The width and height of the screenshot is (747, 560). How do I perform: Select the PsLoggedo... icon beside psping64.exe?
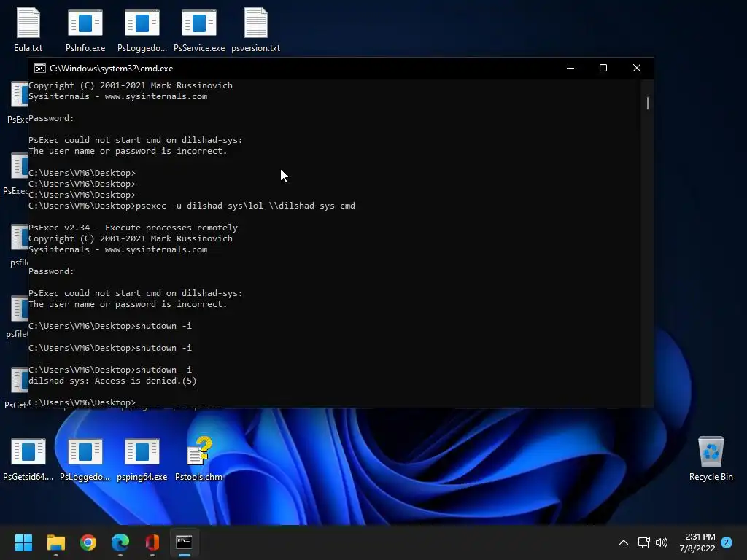[85, 459]
